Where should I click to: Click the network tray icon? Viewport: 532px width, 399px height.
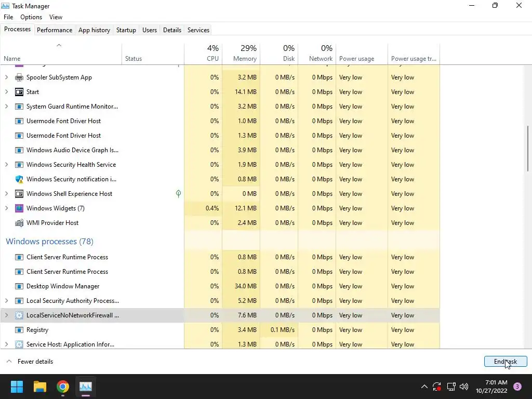click(x=451, y=387)
